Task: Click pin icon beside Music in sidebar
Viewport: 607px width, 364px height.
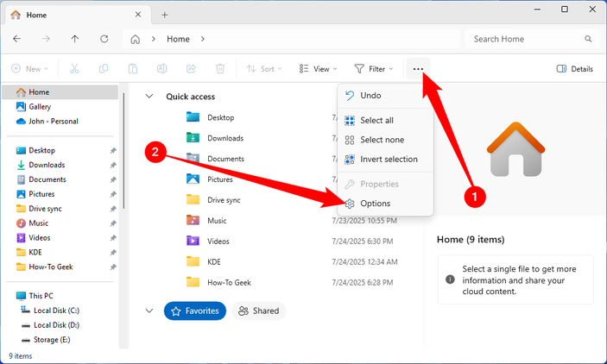Action: pos(112,223)
